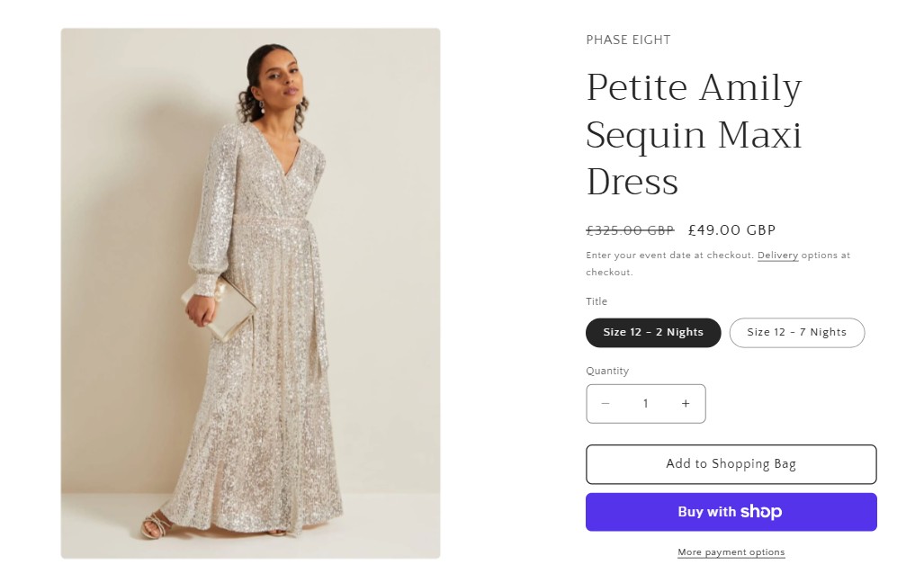This screenshot has width=924, height=565.
Task: Click the plus icon to increase quantity
Action: pos(685,403)
